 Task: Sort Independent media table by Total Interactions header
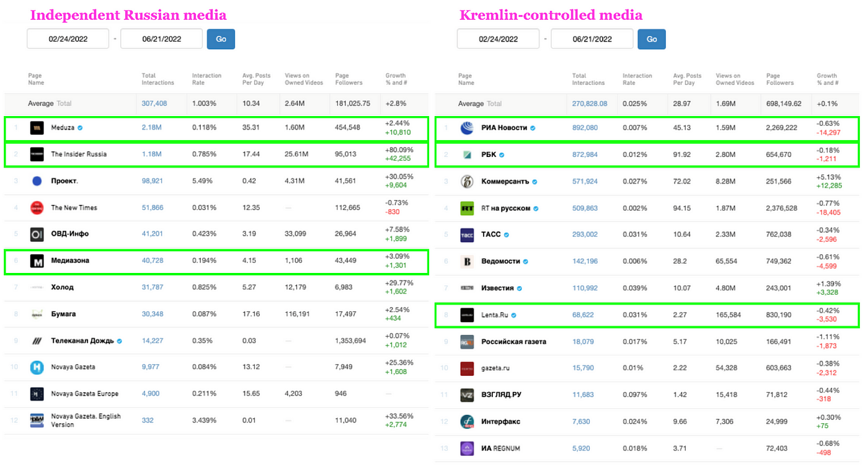click(158, 79)
